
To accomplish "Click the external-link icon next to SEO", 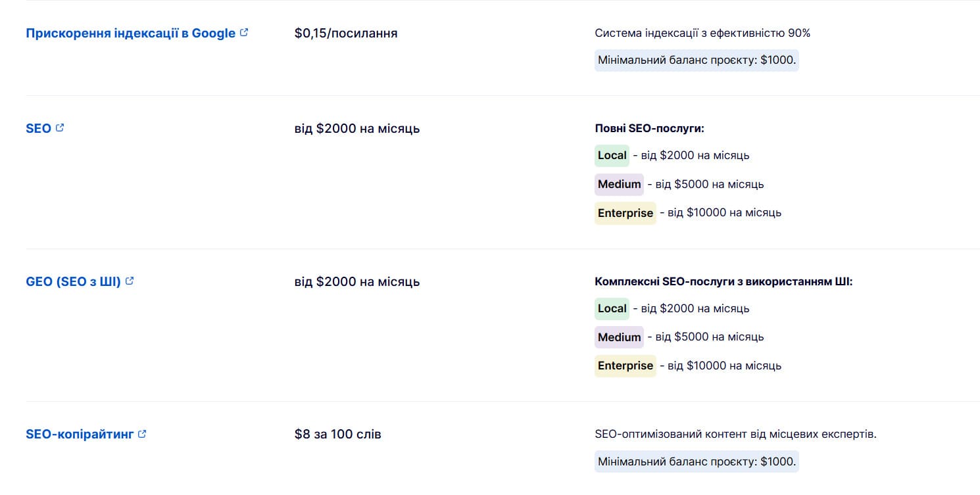I will click(61, 128).
